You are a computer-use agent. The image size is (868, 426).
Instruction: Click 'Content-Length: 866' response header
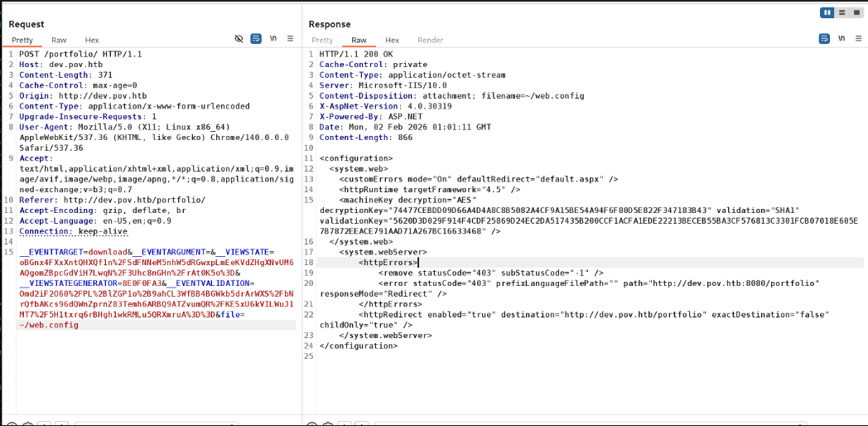(x=366, y=138)
